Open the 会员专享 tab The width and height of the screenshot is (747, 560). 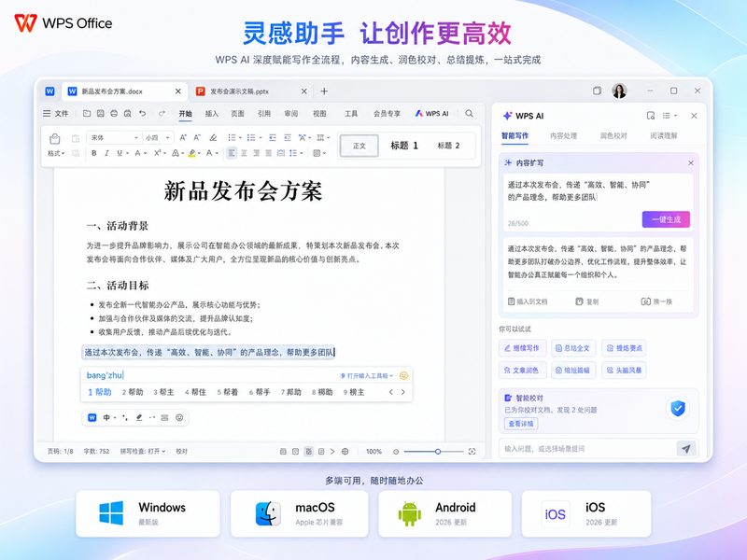click(387, 113)
